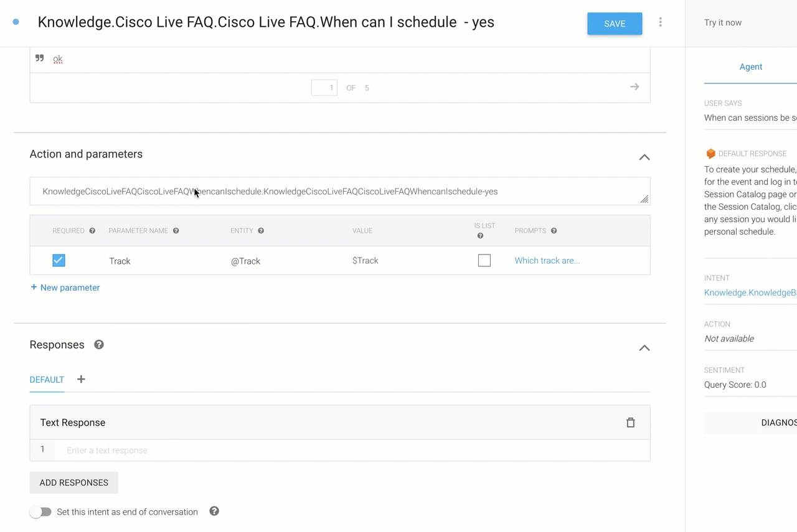Screen dimensions: 797x532
Task: Click help icon beside end of conversation
Action: coord(214,511)
